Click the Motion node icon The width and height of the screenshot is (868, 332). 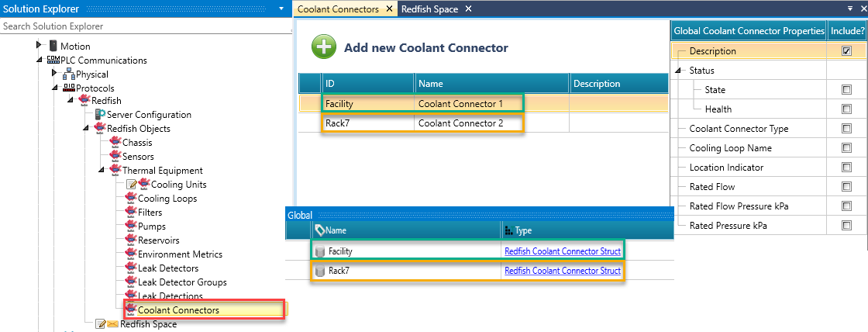pyautogui.click(x=53, y=47)
